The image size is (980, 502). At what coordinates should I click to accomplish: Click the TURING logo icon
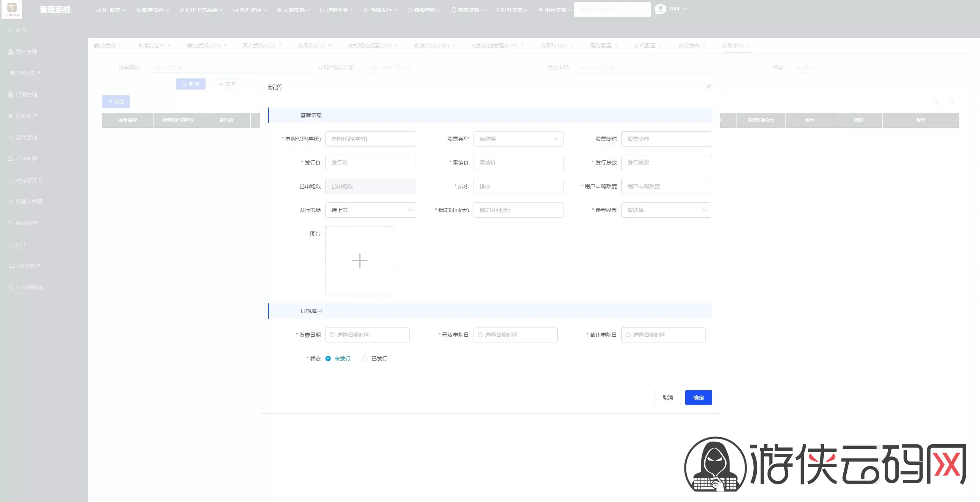tap(12, 9)
